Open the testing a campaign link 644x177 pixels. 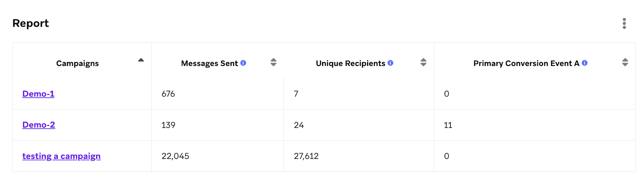tap(61, 156)
